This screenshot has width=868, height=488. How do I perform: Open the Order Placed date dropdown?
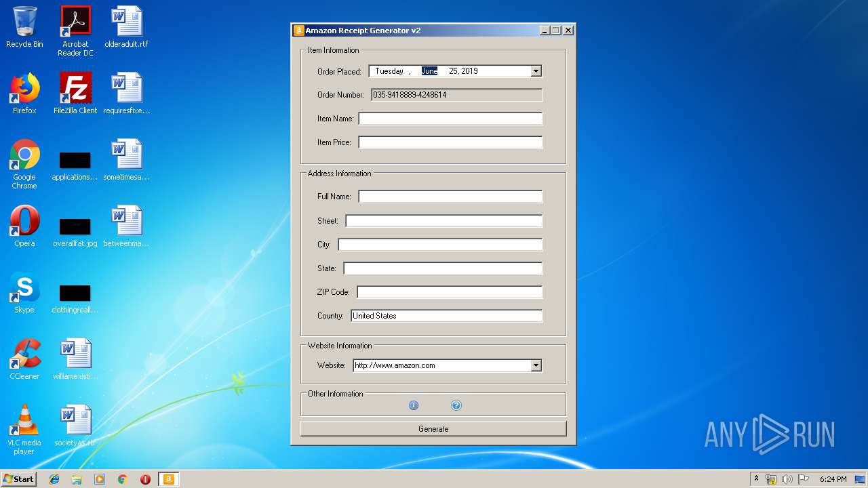pos(536,71)
